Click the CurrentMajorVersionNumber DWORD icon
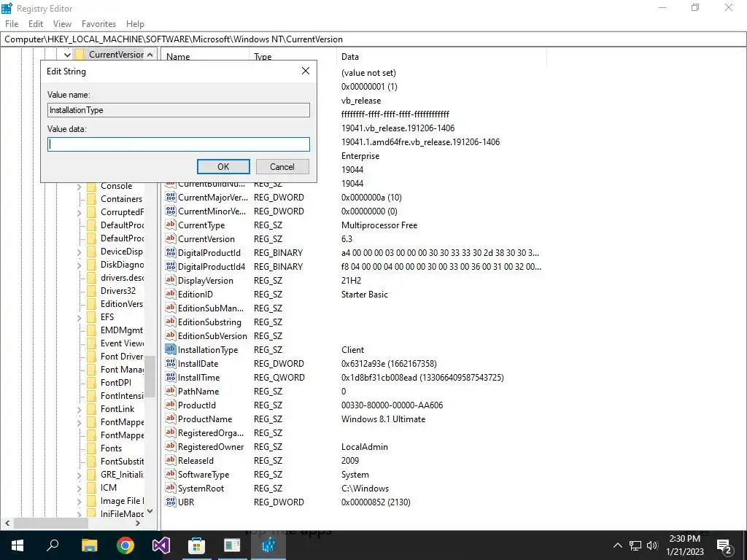 pyautogui.click(x=170, y=197)
